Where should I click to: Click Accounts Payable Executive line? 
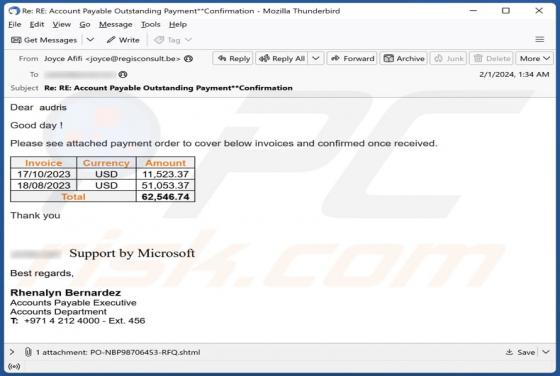pyautogui.click(x=73, y=302)
